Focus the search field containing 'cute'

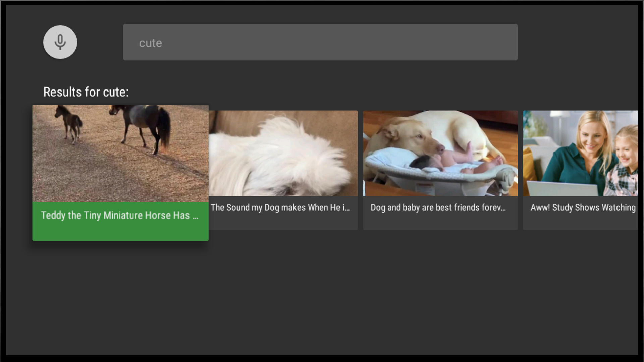coord(320,42)
